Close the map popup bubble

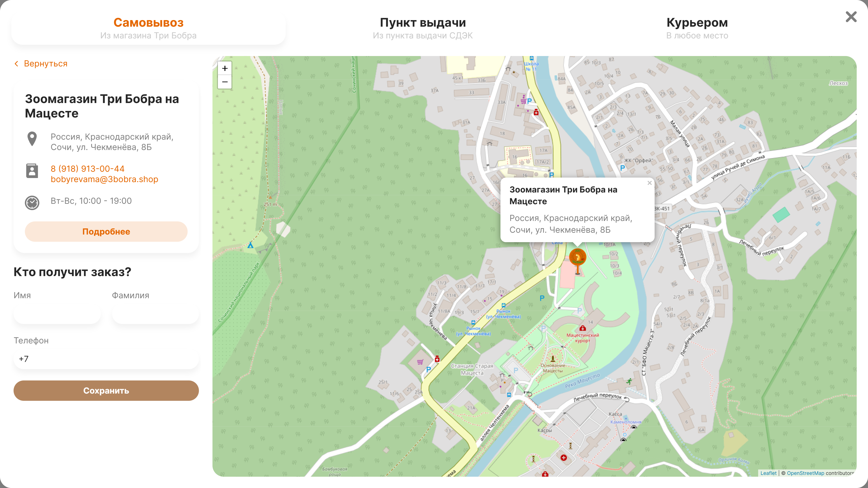tap(649, 183)
